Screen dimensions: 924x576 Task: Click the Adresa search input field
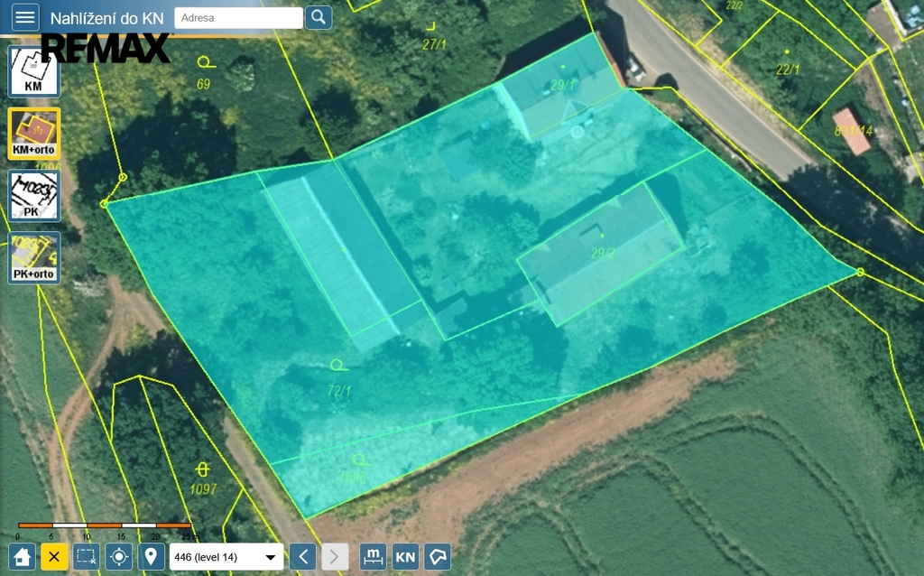[238, 17]
